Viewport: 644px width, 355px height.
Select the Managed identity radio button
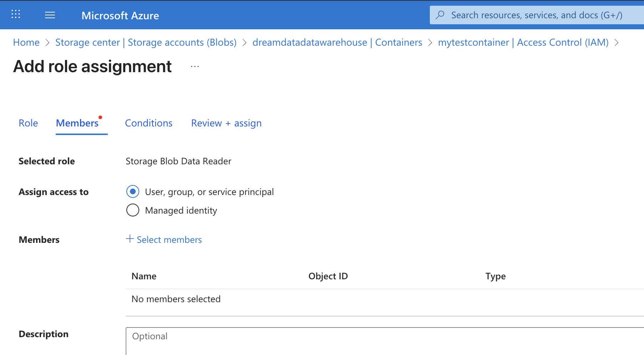(x=133, y=210)
